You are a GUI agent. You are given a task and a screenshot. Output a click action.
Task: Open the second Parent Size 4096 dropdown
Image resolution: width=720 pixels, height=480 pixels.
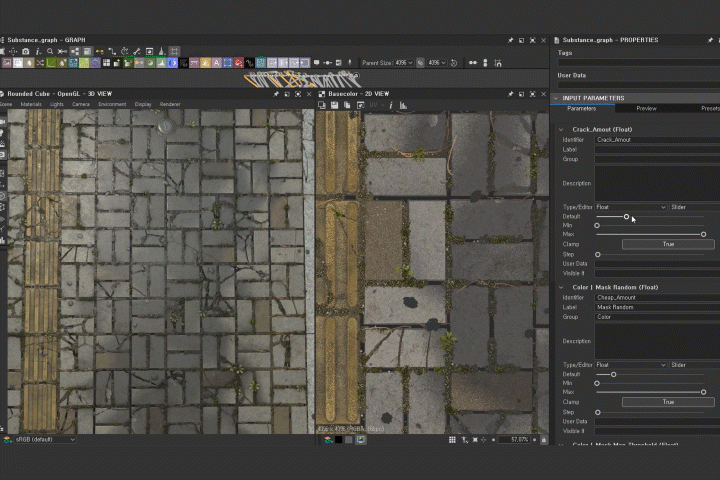point(437,63)
